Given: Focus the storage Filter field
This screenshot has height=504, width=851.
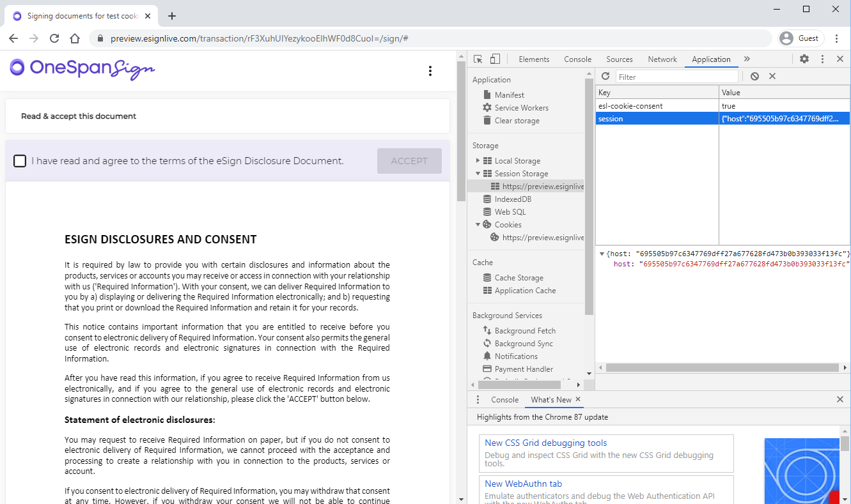Looking at the screenshot, I should 677,77.
